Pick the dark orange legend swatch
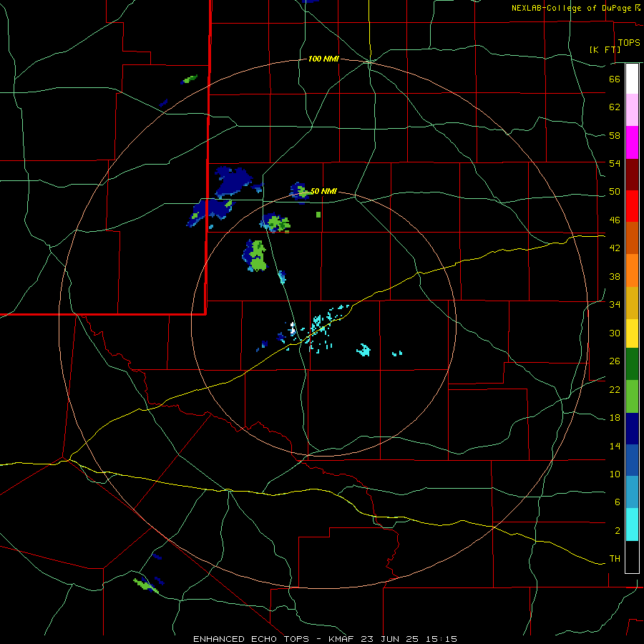 632,238
